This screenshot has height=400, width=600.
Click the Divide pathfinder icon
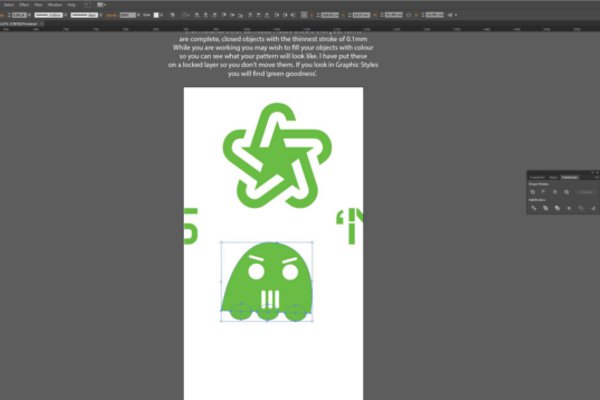pos(533,208)
